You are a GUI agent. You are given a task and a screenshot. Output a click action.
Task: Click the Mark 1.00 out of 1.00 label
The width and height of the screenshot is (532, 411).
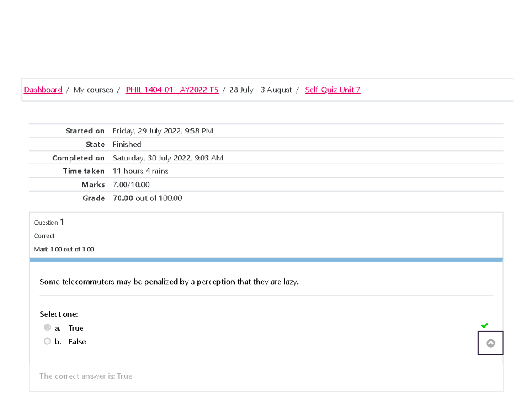point(64,249)
